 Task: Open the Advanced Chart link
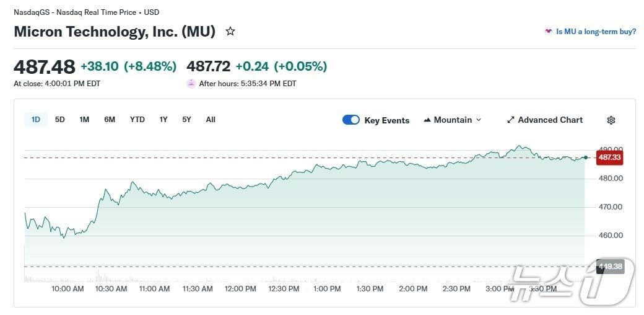[550, 120]
